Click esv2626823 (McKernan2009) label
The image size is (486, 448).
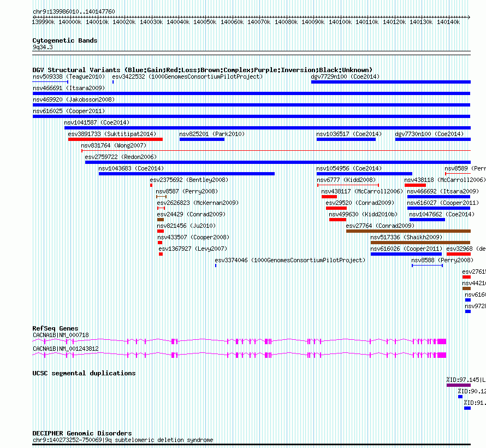[x=198, y=203]
